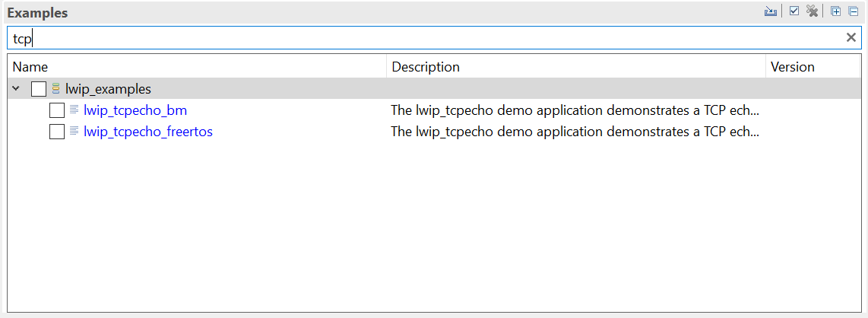Click the import examples icon in Examples toolbar
868x318 pixels.
pyautogui.click(x=771, y=11)
